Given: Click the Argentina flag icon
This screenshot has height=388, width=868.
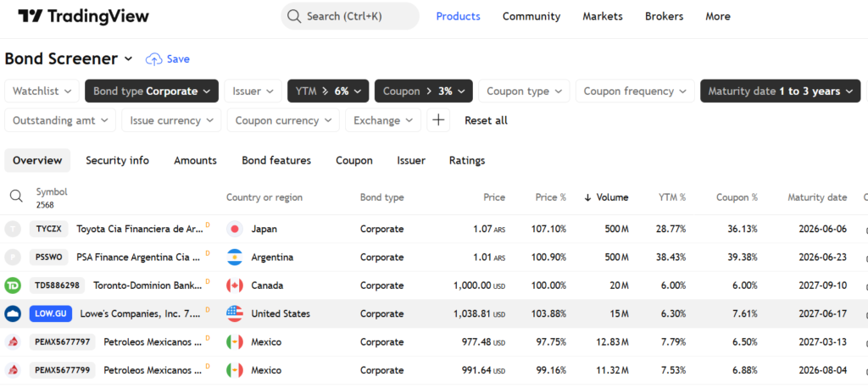Looking at the screenshot, I should click(235, 258).
